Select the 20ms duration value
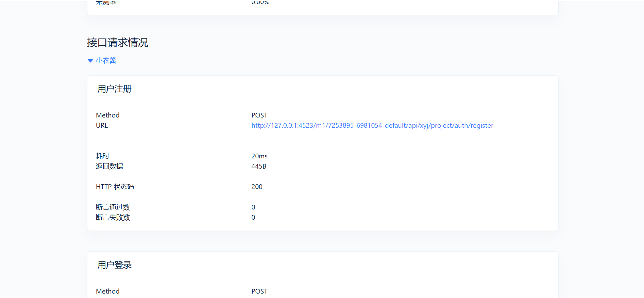This screenshot has height=298, width=644. (x=259, y=156)
